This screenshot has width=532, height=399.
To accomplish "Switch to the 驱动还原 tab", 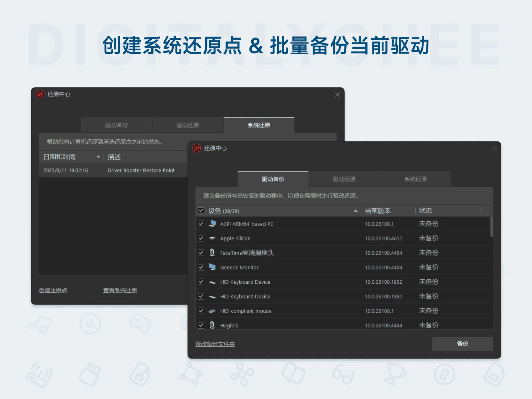I will click(x=344, y=179).
